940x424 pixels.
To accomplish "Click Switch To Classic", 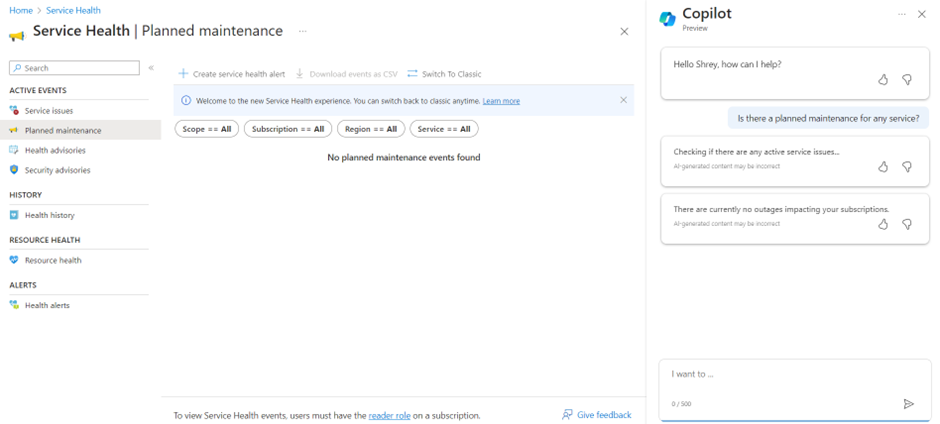I will (x=444, y=74).
